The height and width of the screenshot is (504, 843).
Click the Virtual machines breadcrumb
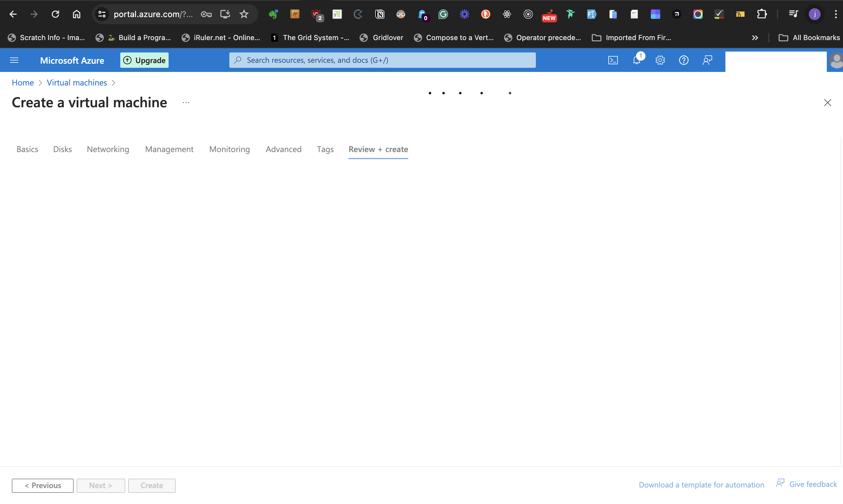77,83
